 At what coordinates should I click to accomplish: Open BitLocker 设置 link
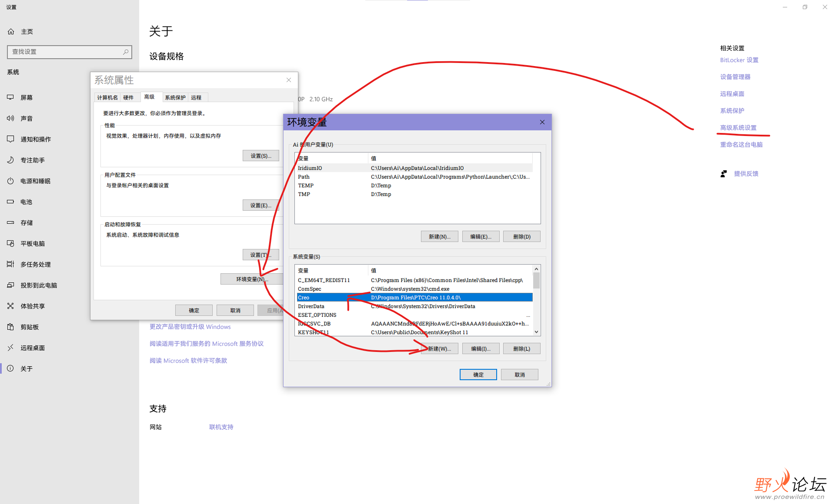click(x=739, y=60)
